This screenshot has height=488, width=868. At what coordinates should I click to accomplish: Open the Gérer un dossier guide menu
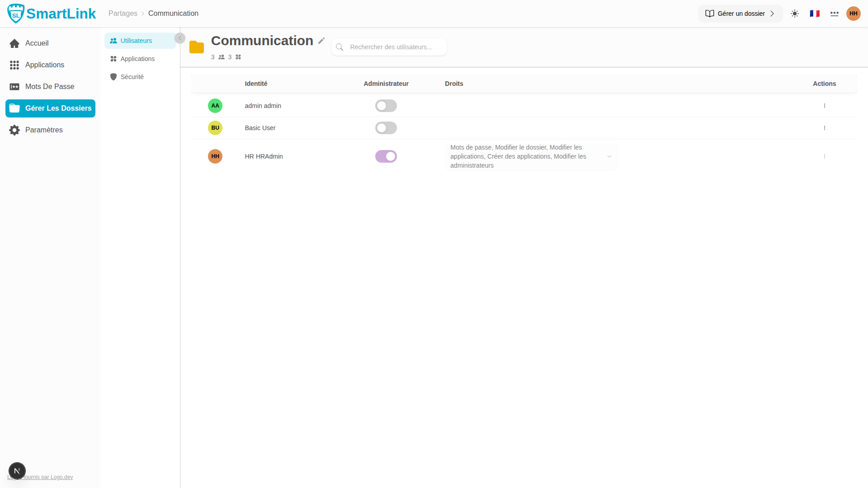pyautogui.click(x=740, y=14)
